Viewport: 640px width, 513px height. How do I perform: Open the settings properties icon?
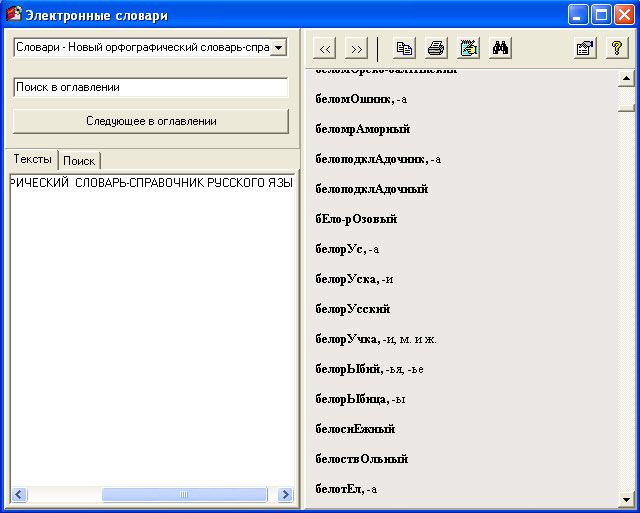pos(585,48)
